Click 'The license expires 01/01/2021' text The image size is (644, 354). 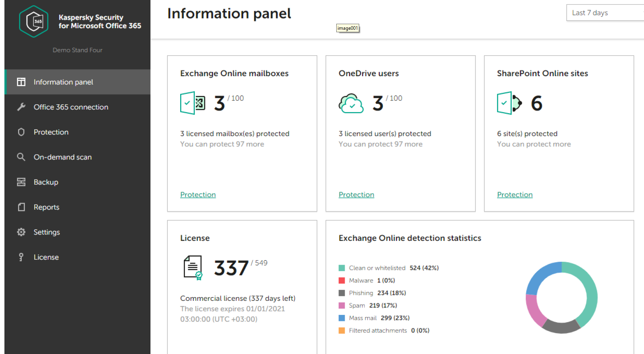(x=232, y=309)
